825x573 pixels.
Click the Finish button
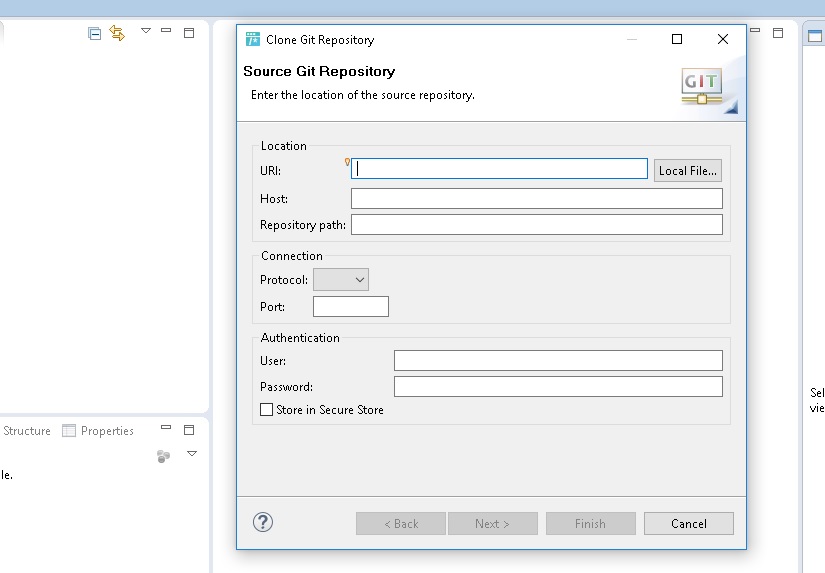[x=590, y=524]
